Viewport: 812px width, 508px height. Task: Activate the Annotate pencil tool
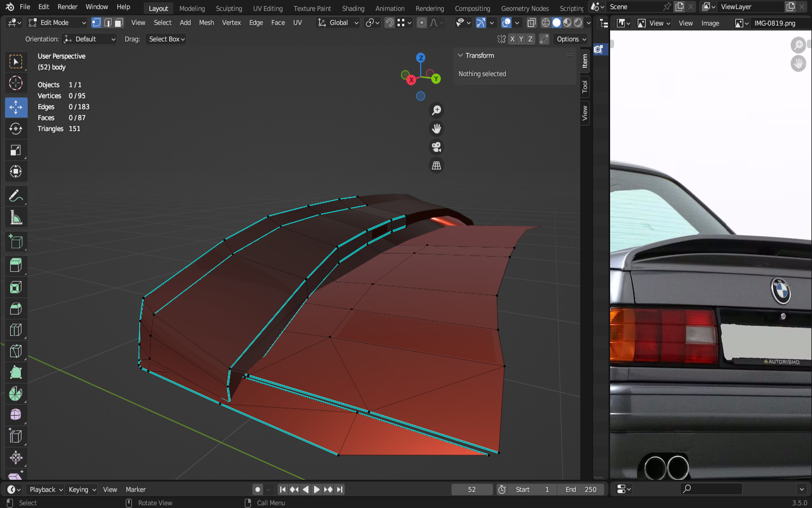click(16, 196)
